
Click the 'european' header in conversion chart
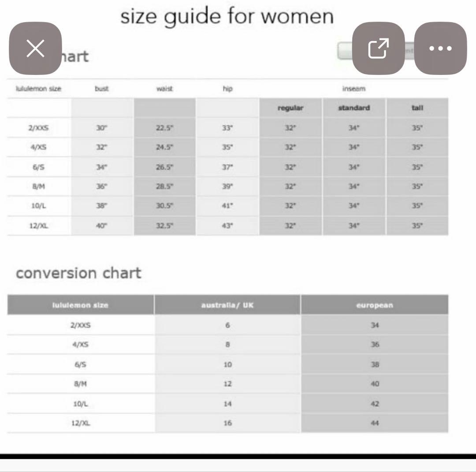(x=374, y=305)
